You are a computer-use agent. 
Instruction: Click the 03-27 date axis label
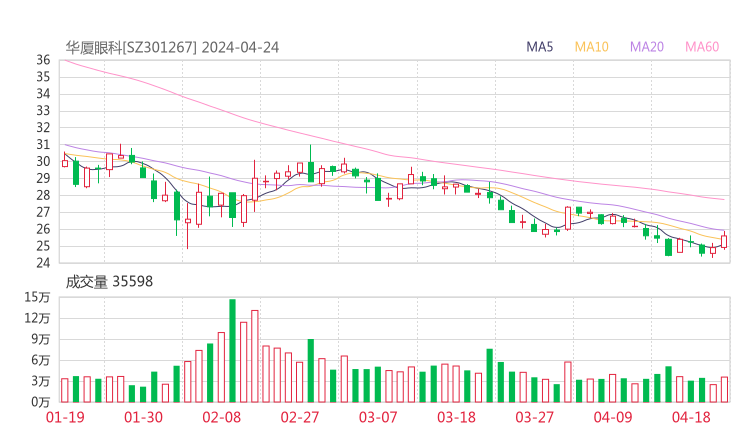click(x=534, y=417)
